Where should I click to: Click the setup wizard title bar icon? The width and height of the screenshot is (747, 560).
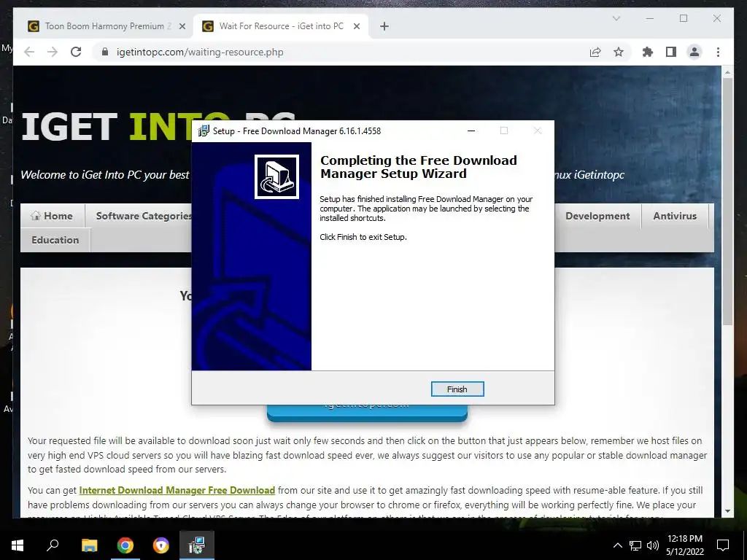click(x=204, y=131)
